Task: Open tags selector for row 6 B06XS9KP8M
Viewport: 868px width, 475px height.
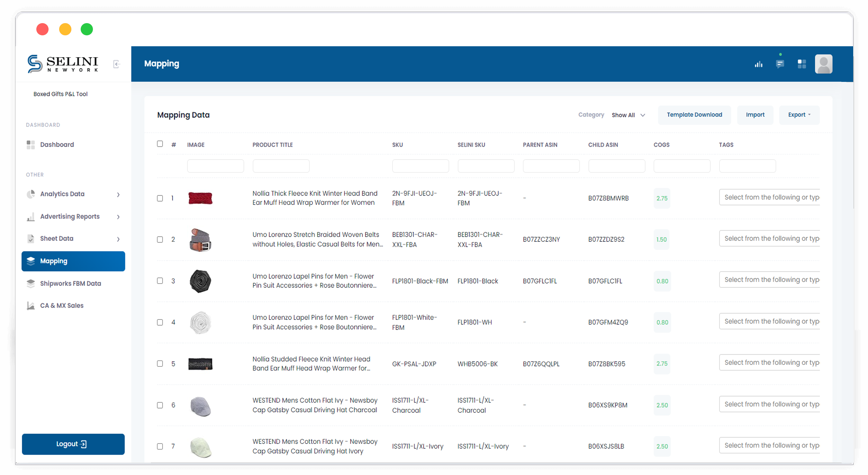Action: click(x=769, y=404)
